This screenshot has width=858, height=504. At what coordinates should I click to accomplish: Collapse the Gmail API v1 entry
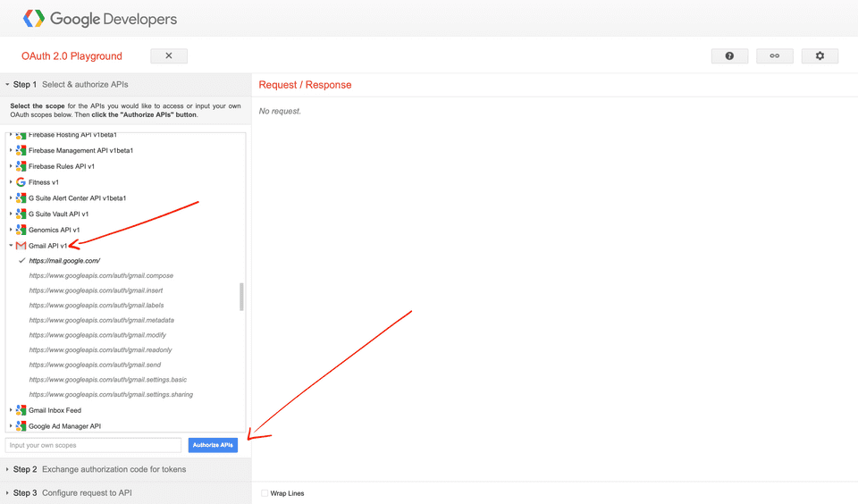[11, 246]
